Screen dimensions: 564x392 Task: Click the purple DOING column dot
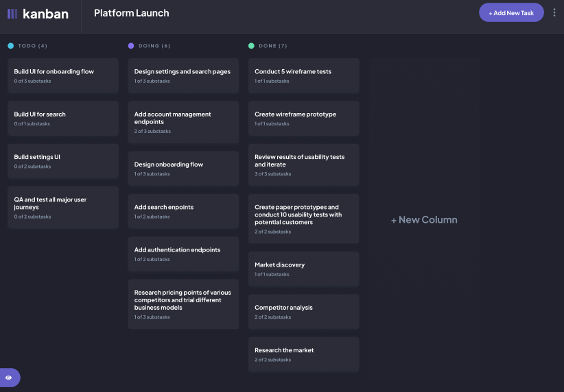coord(131,46)
